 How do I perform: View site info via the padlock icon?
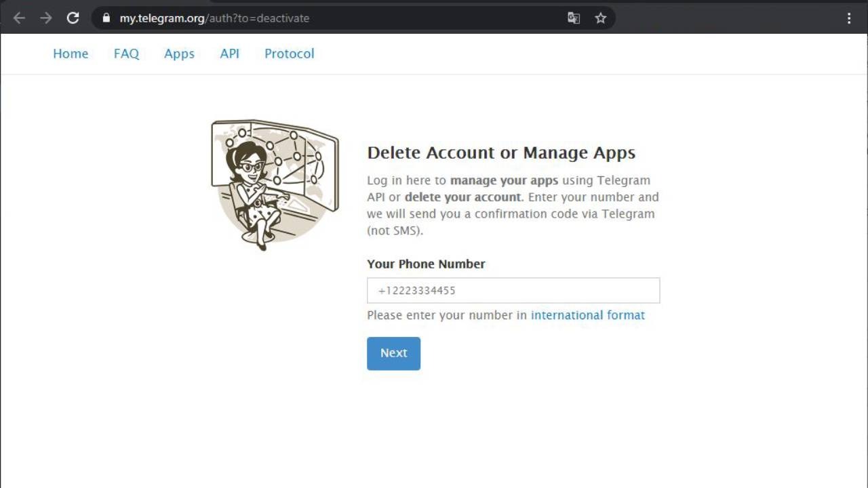point(106,18)
